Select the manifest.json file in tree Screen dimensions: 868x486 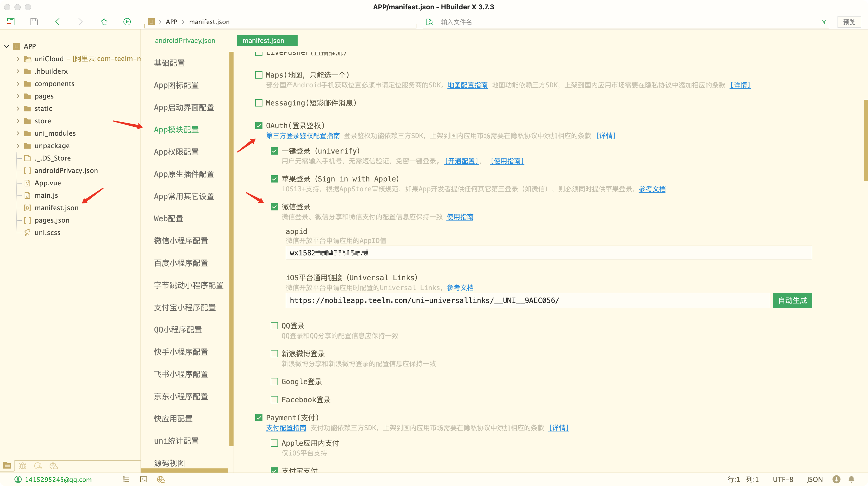point(56,208)
